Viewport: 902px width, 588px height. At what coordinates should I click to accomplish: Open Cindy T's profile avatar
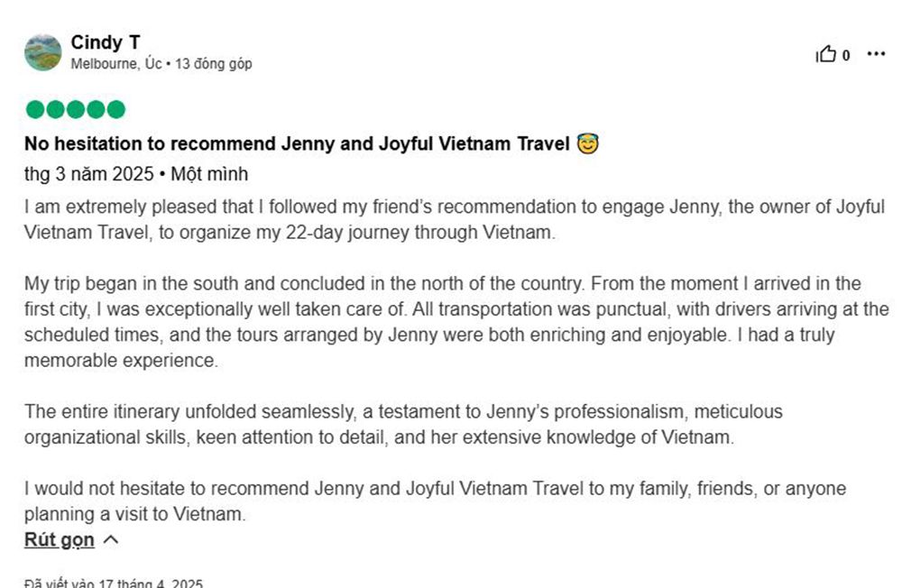coord(43,52)
